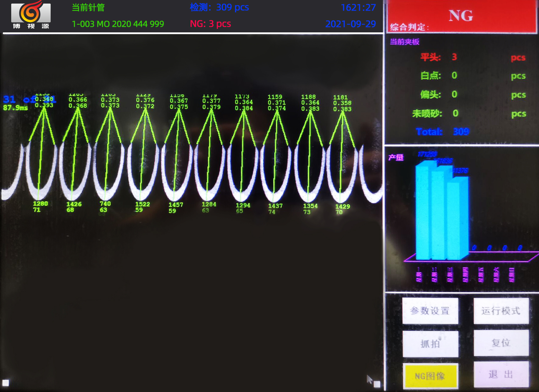
Task: Click the 偏头 defect row label
Action: click(x=431, y=94)
